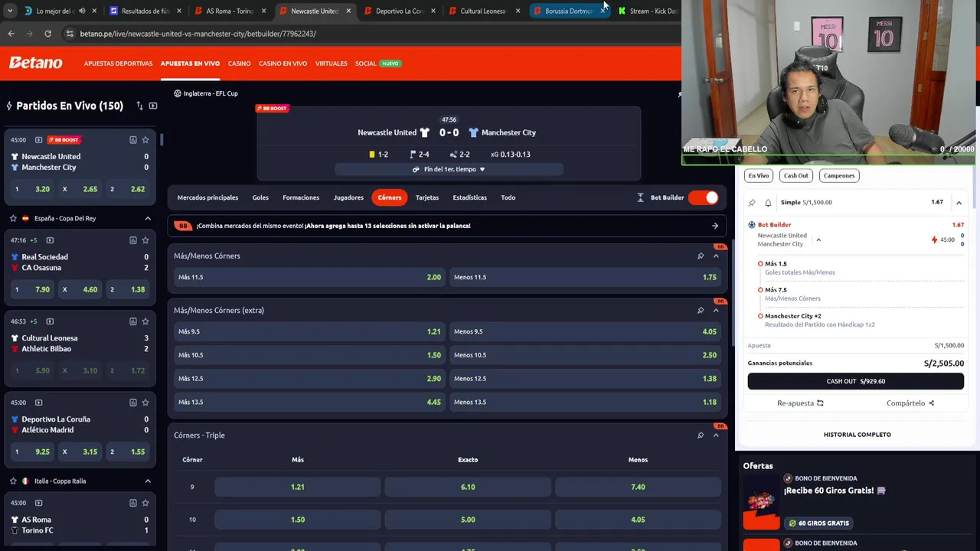Open the Apuestas Deportivas menu
Image resolution: width=980 pixels, height=551 pixels.
[x=118, y=64]
